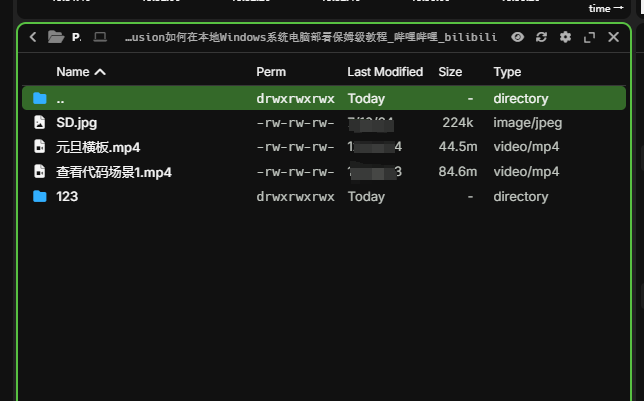Sort by Last Modified column
Screen dimensions: 644x401
tap(385, 72)
